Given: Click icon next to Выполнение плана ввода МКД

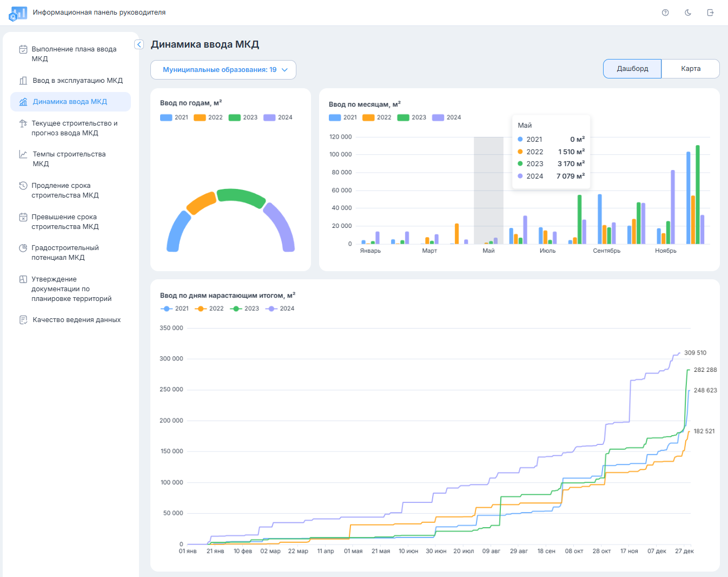Looking at the screenshot, I should [x=23, y=49].
